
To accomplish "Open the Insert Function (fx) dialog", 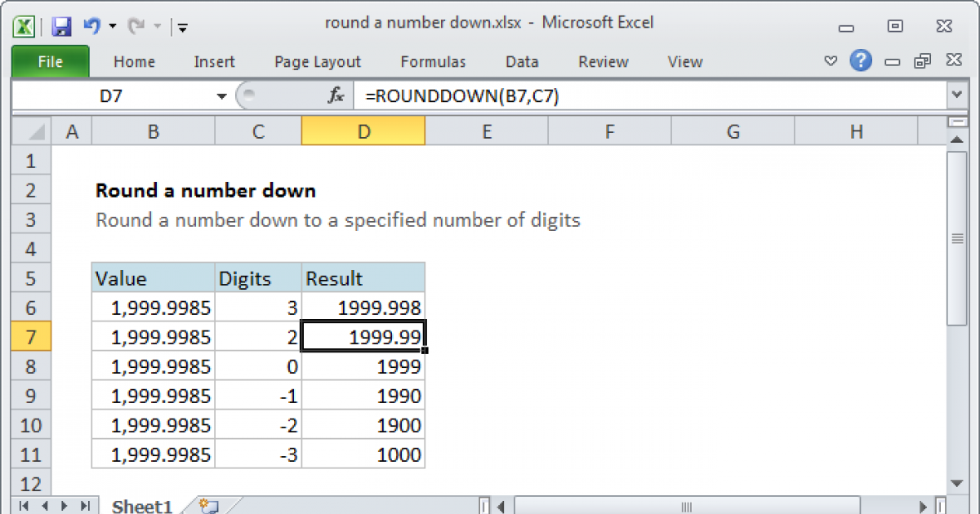I will tap(335, 95).
